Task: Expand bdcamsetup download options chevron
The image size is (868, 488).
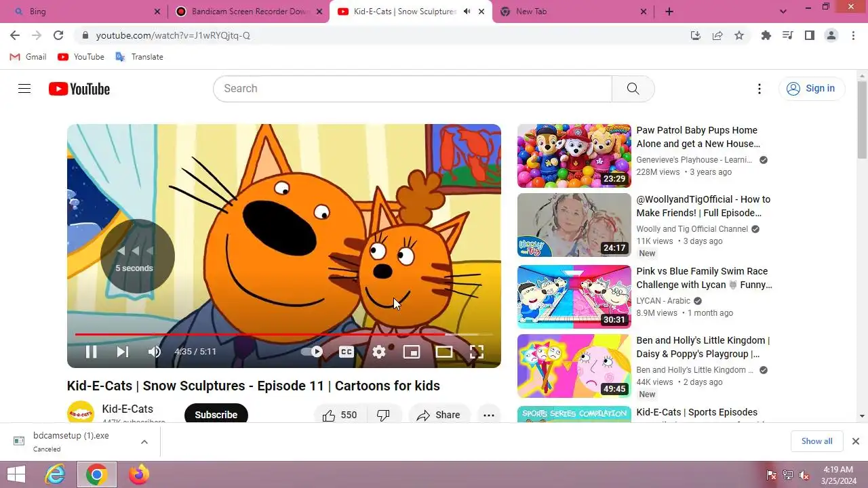Action: [144, 442]
